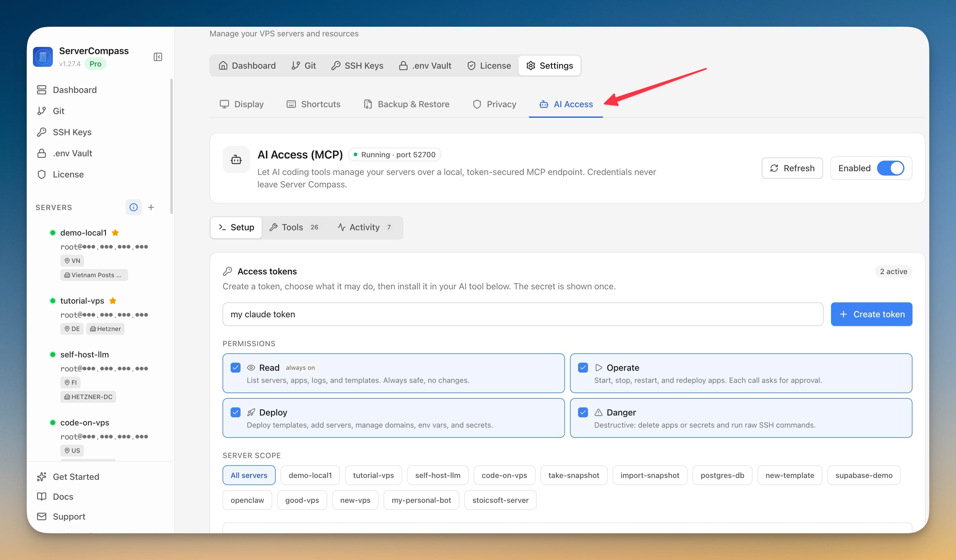This screenshot has width=956, height=560.
Task: Select the code-on-vps scope chip
Action: tap(504, 475)
